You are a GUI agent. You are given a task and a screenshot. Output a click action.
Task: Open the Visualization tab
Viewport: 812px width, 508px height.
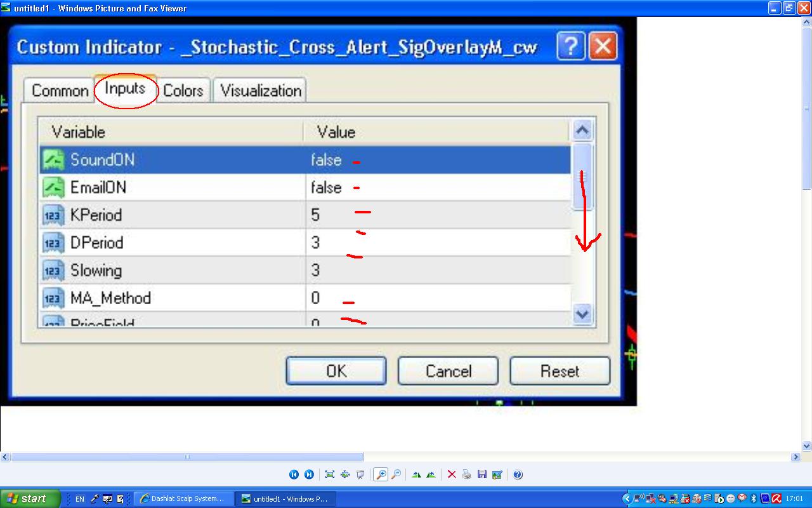point(260,90)
